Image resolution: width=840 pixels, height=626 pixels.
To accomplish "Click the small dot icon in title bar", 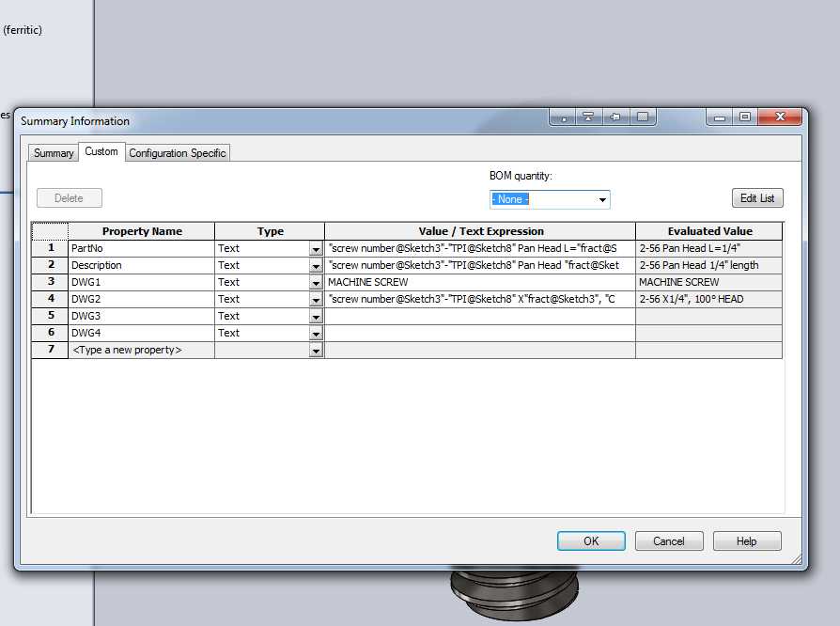I will click(x=563, y=117).
